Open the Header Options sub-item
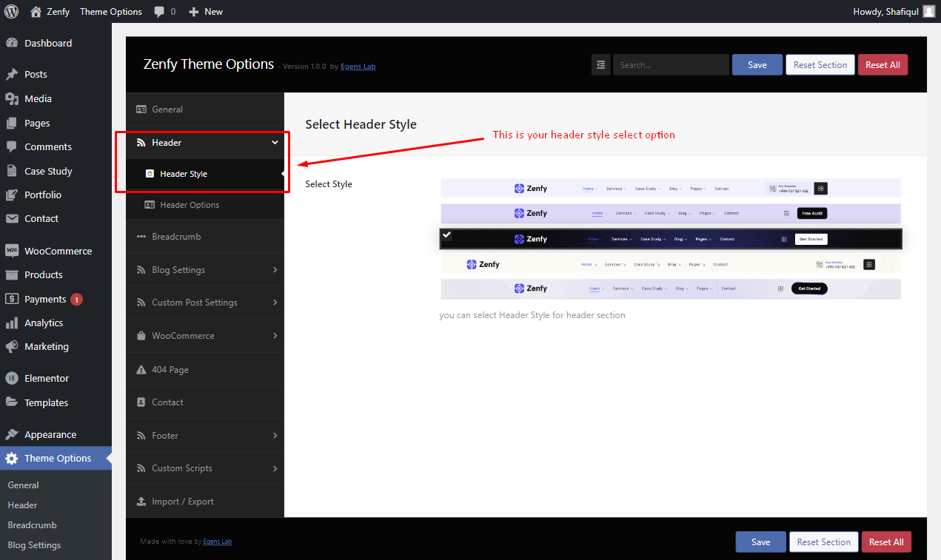941x560 pixels. click(205, 205)
